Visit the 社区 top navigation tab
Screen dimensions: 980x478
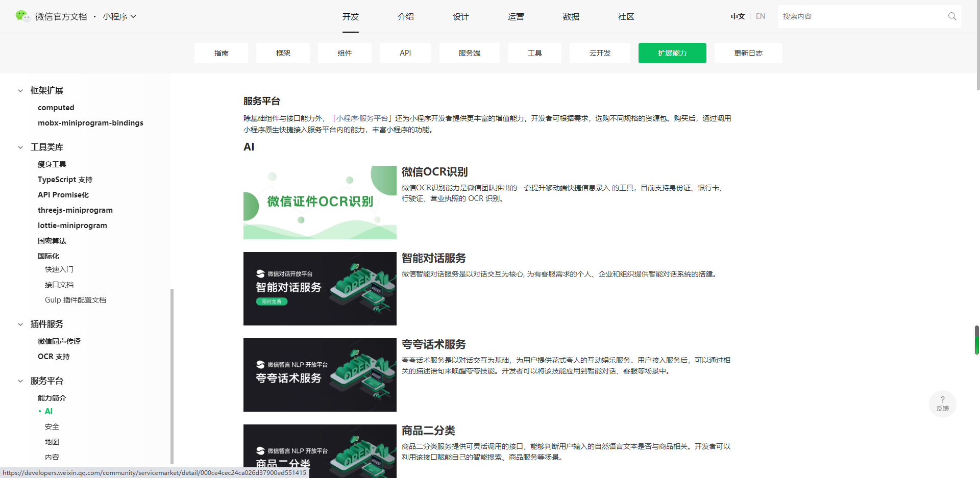[x=626, y=16]
